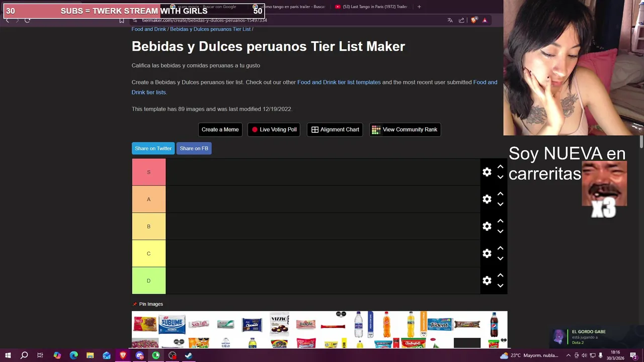
Task: Click the Create a Meme button
Action: (220, 130)
